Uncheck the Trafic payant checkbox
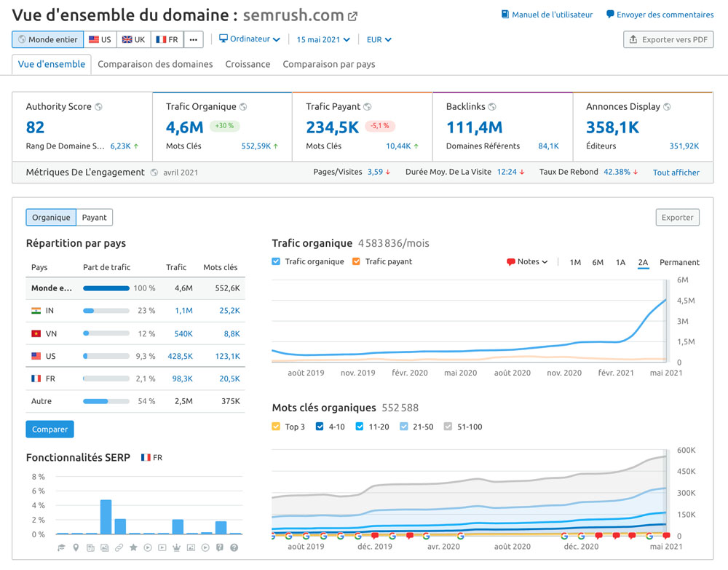 pyautogui.click(x=356, y=261)
